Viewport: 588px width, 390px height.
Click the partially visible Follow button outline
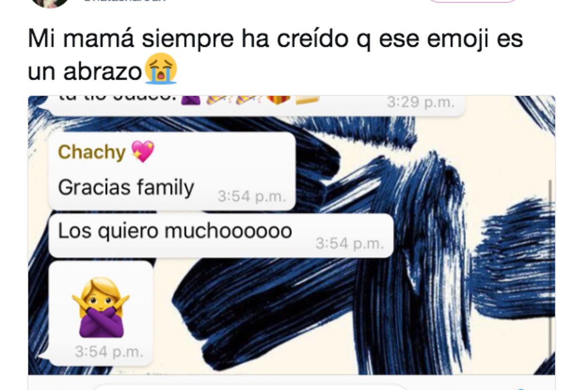click(473, 1)
